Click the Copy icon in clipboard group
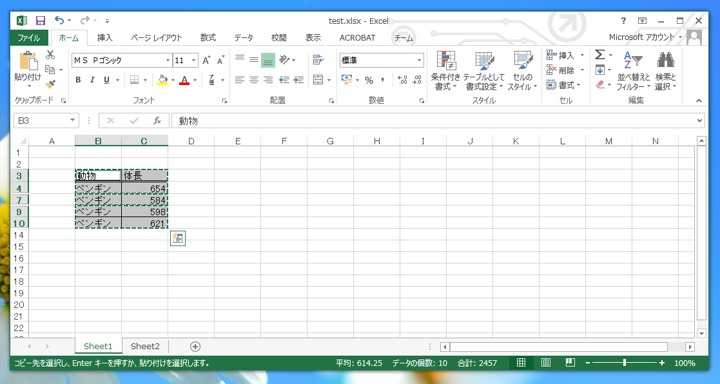720x384 pixels. (x=50, y=70)
